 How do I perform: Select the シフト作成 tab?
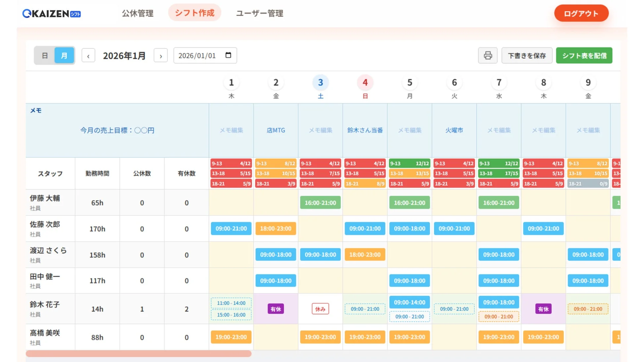195,13
